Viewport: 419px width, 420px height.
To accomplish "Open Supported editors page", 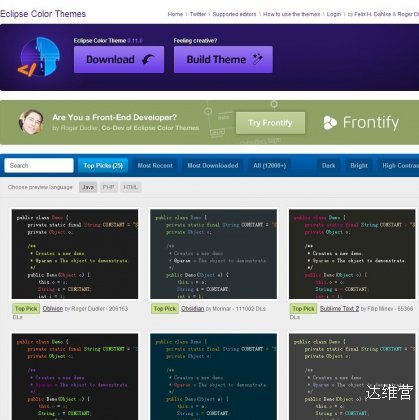I will [x=234, y=14].
